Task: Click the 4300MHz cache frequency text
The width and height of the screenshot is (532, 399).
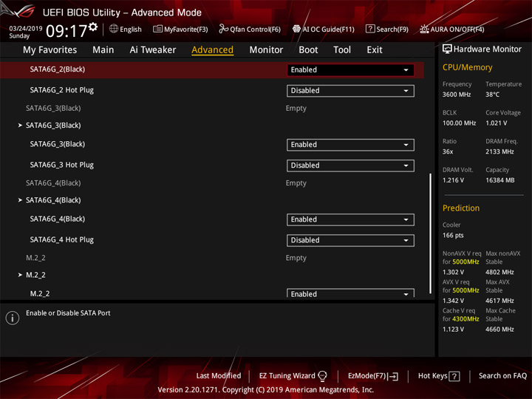Action: coord(465,319)
